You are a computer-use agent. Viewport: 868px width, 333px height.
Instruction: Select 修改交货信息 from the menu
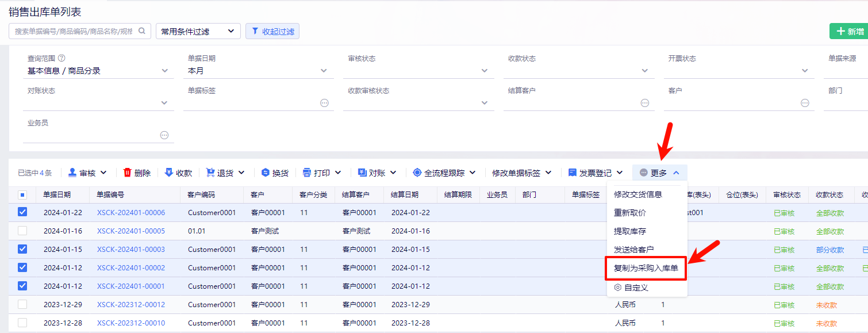coord(638,194)
